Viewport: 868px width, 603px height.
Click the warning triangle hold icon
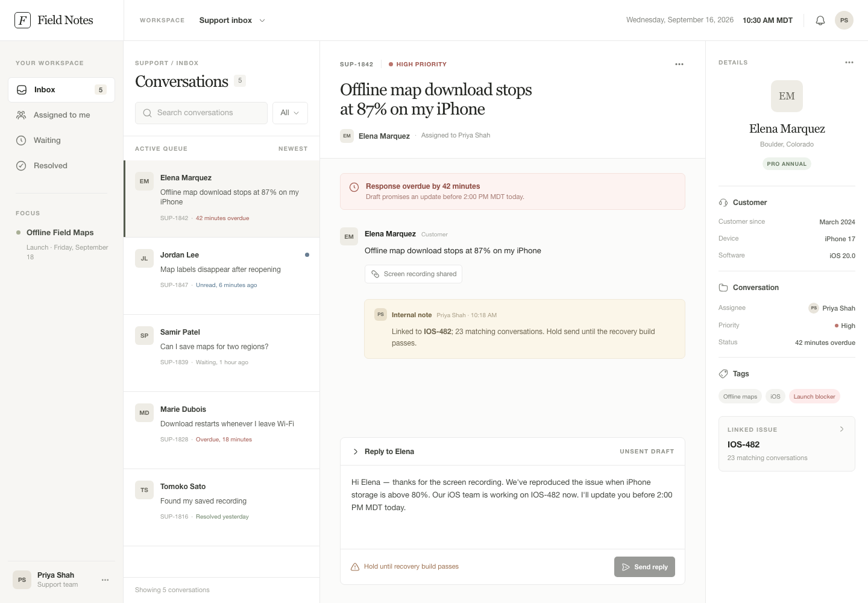[x=355, y=567]
